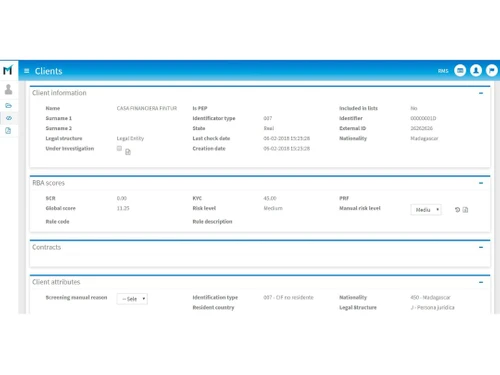Open the Screening manual reason dropdown
The height and width of the screenshot is (375, 500).
132,299
